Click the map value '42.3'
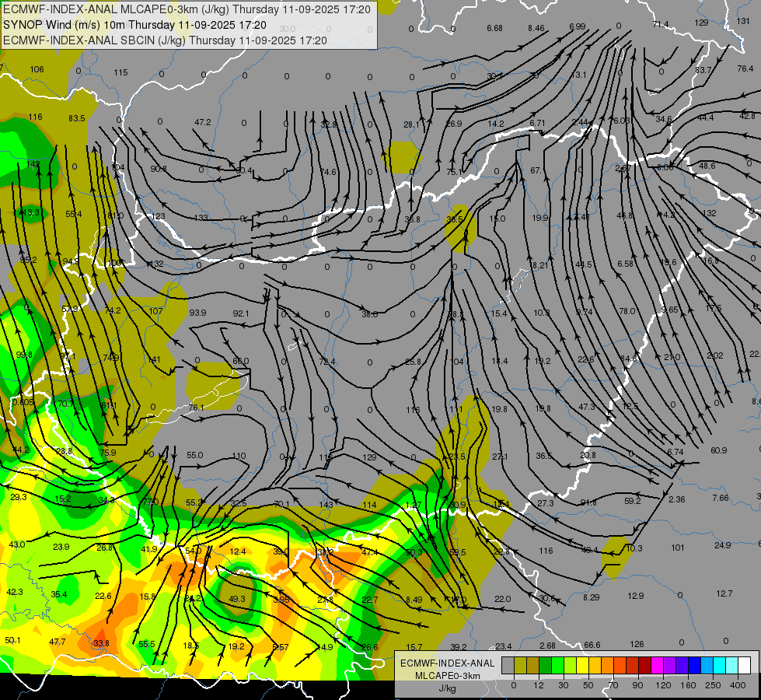761x700 pixels. (x=15, y=592)
